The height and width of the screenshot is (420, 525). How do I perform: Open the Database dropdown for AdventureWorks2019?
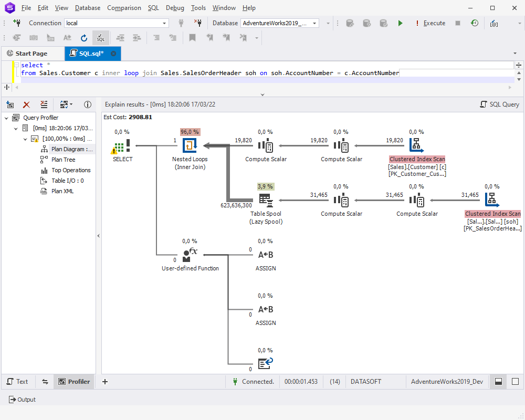click(x=316, y=23)
